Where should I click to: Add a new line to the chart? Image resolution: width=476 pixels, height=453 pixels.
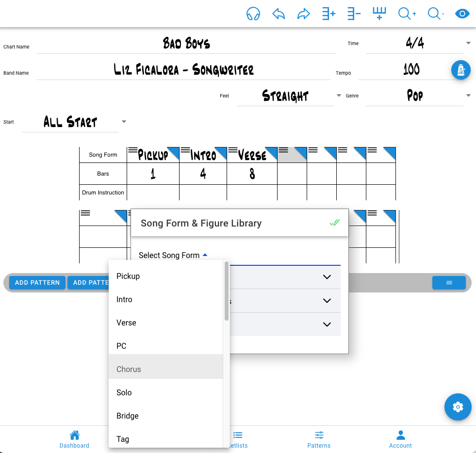tap(328, 14)
